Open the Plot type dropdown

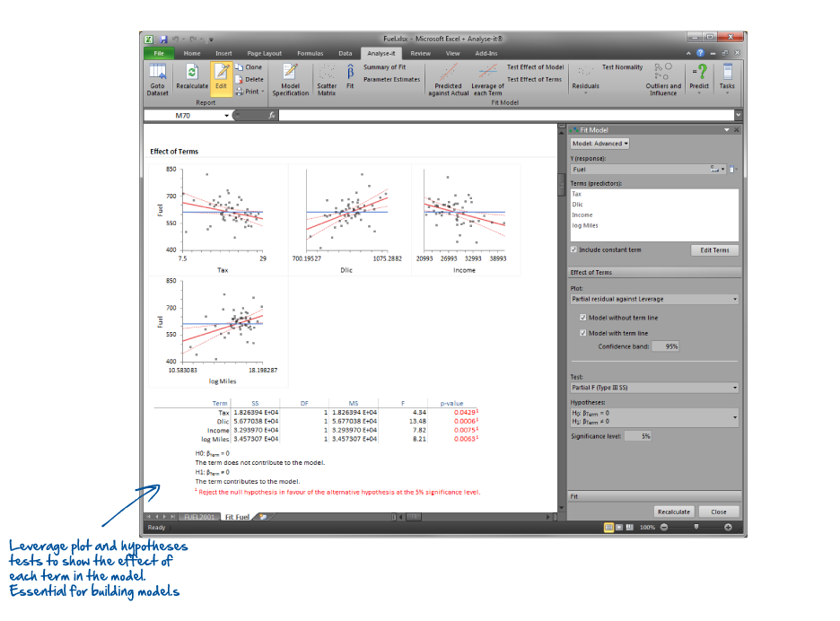(x=654, y=299)
